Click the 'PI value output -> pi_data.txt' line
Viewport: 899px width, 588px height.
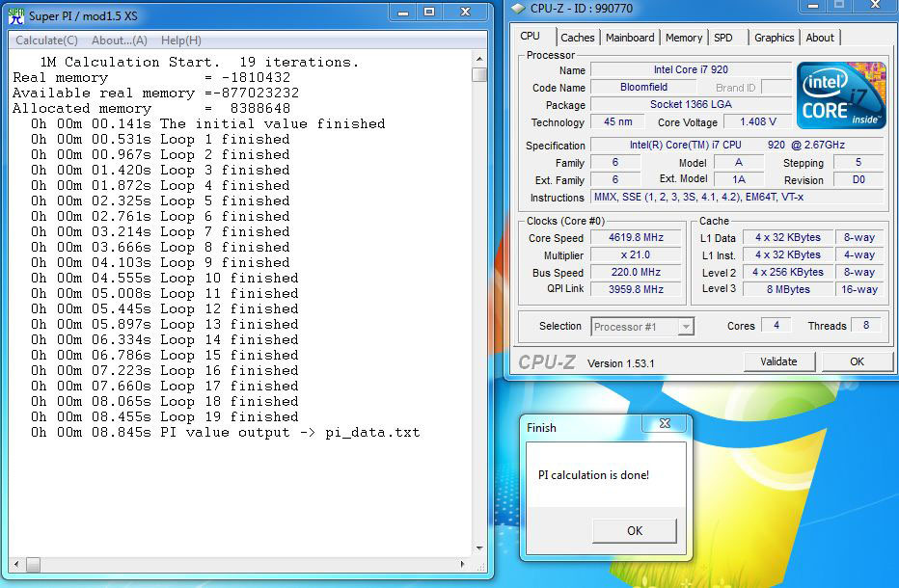(x=226, y=432)
